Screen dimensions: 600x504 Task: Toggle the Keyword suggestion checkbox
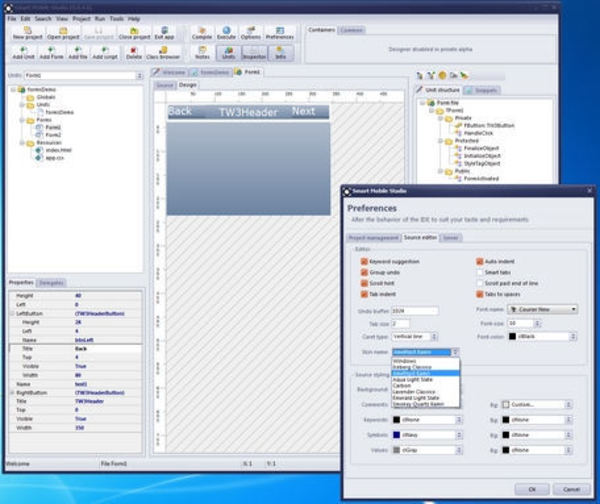[364, 261]
